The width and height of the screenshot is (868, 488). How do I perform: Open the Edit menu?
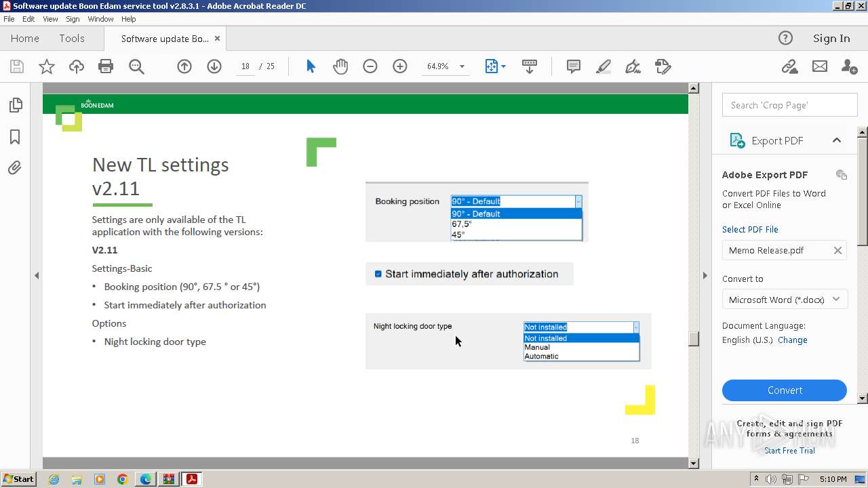tap(28, 19)
